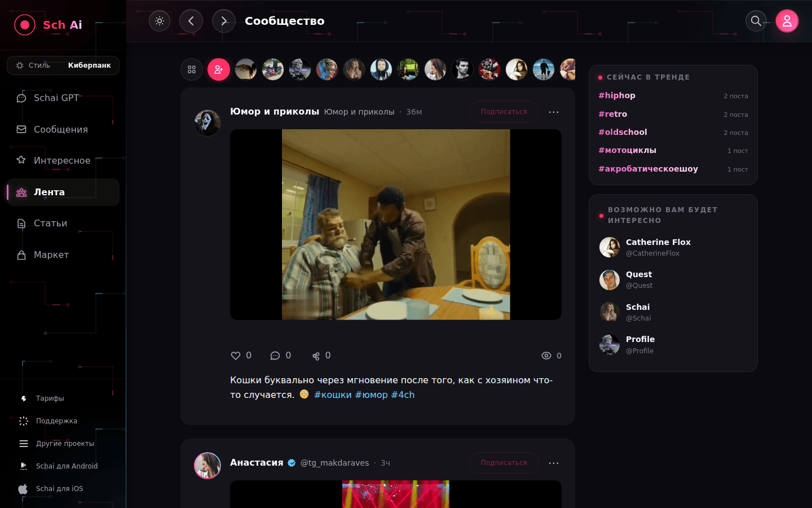Open the #hiphop trending hashtag
The height and width of the screenshot is (508, 812).
pos(617,95)
